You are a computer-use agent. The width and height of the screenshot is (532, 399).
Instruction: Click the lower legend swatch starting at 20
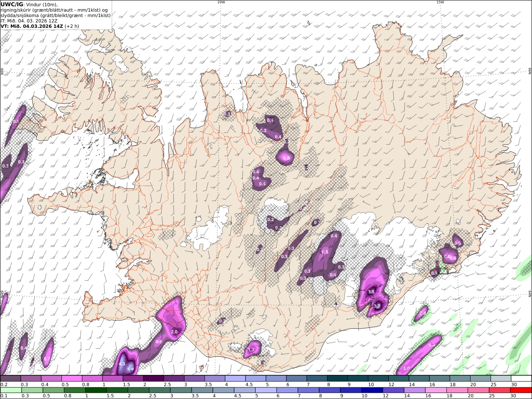click(x=478, y=390)
